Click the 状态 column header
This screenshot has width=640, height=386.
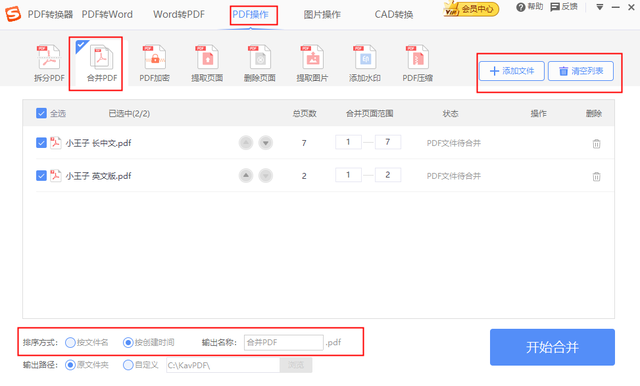451,113
